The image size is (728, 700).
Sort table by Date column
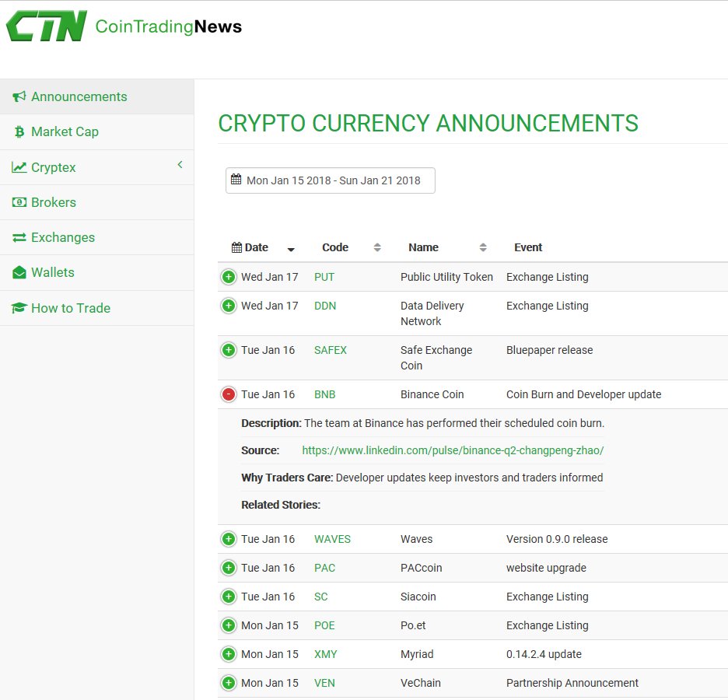click(x=257, y=247)
